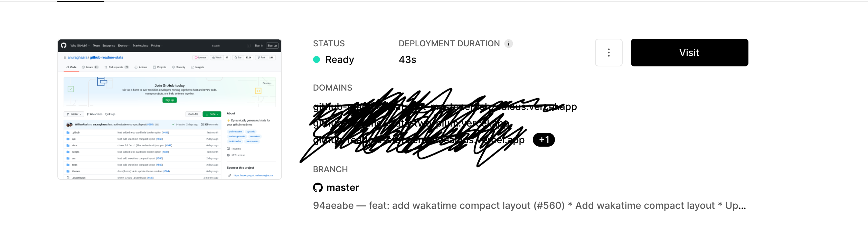This screenshot has width=868, height=231.
Task: Dismiss the Join GitHub banner
Action: point(266,83)
